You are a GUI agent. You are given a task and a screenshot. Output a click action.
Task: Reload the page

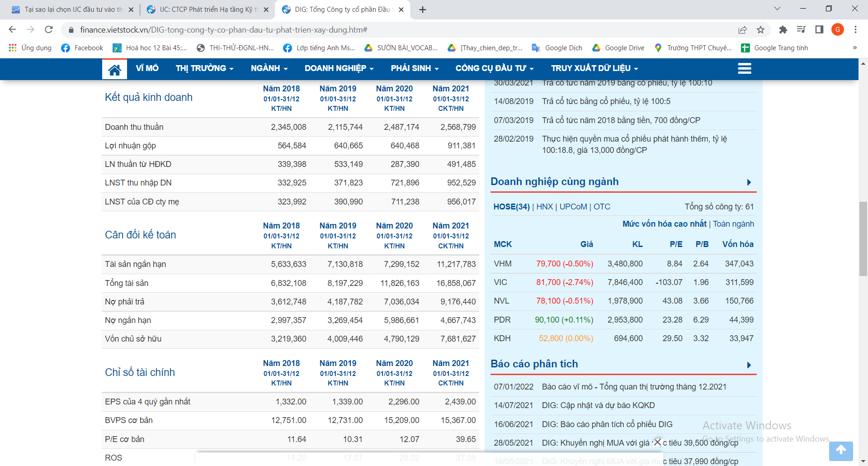point(49,29)
